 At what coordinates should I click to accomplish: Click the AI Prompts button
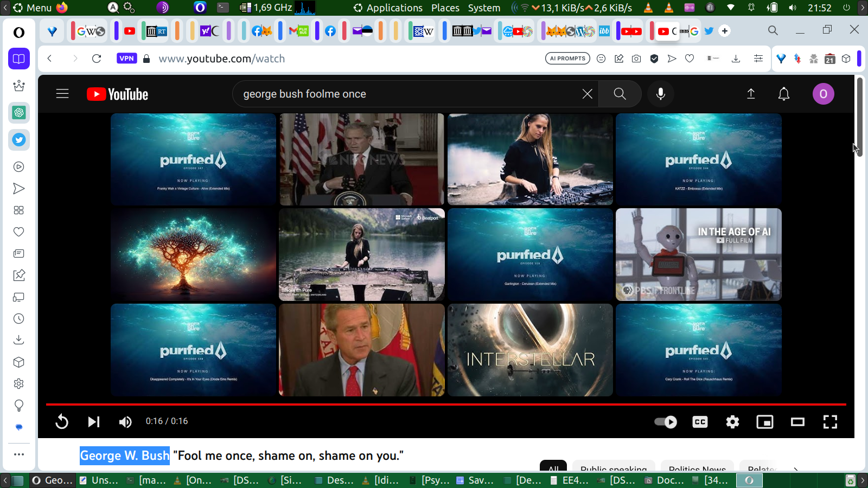click(567, 59)
